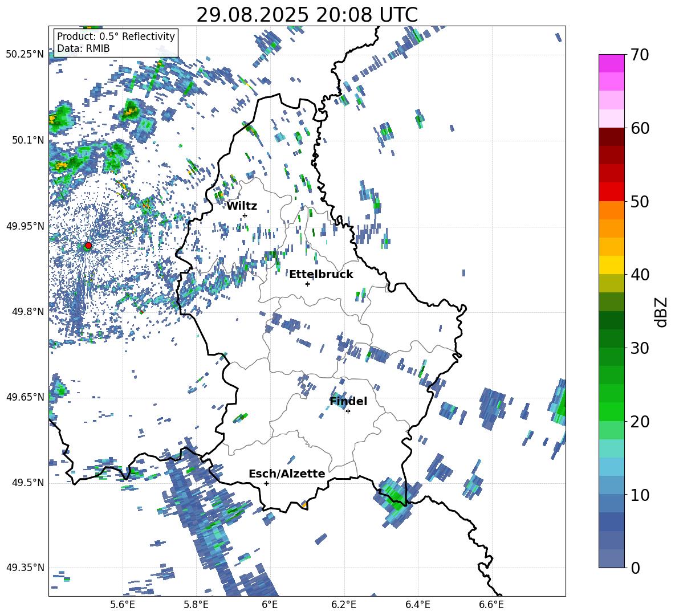Click the colorbar tick label 20
675x616 pixels.
pos(640,422)
